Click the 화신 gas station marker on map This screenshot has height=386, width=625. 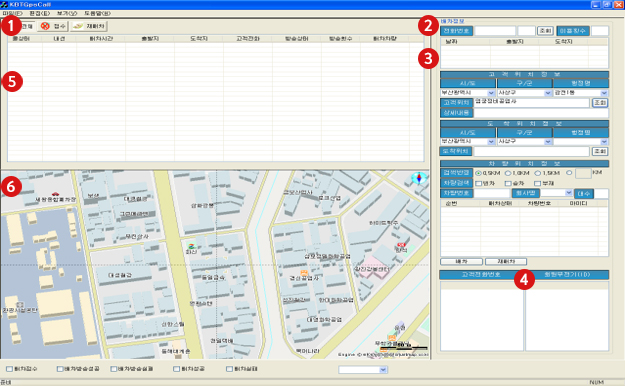point(192,246)
